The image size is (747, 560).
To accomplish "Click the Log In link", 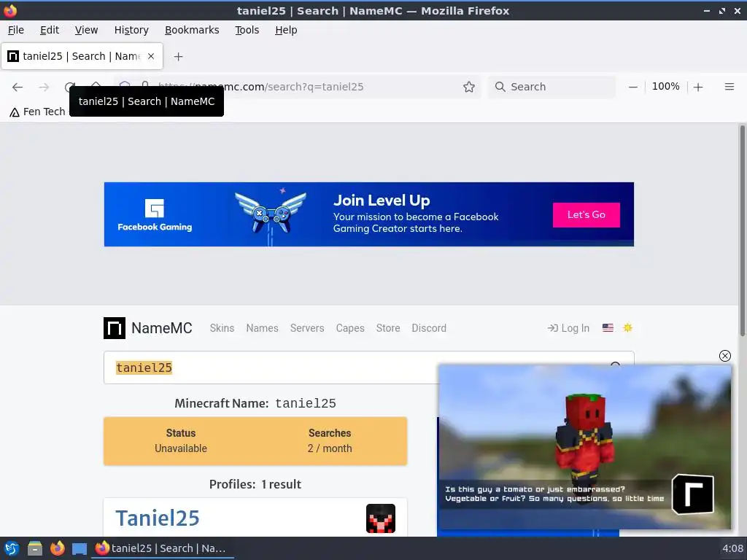I will point(568,328).
